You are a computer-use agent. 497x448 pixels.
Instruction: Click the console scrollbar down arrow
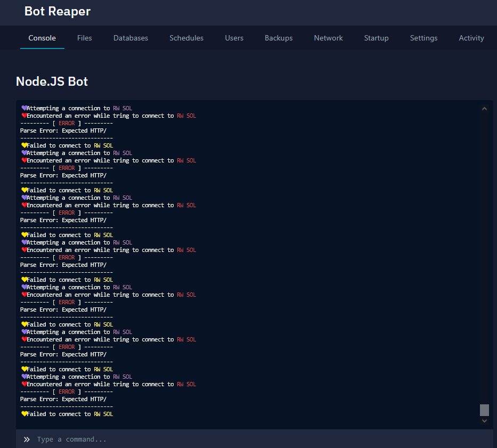click(484, 421)
